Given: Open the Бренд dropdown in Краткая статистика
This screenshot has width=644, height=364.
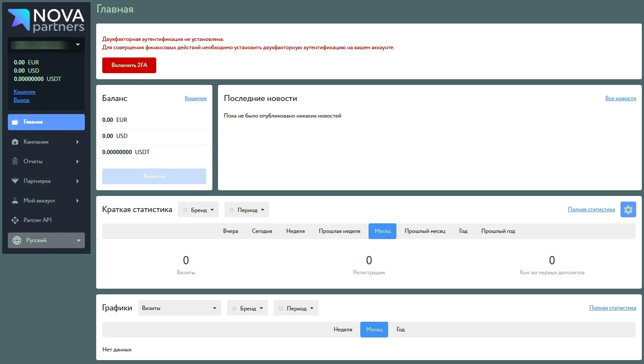Looking at the screenshot, I should pos(198,209).
